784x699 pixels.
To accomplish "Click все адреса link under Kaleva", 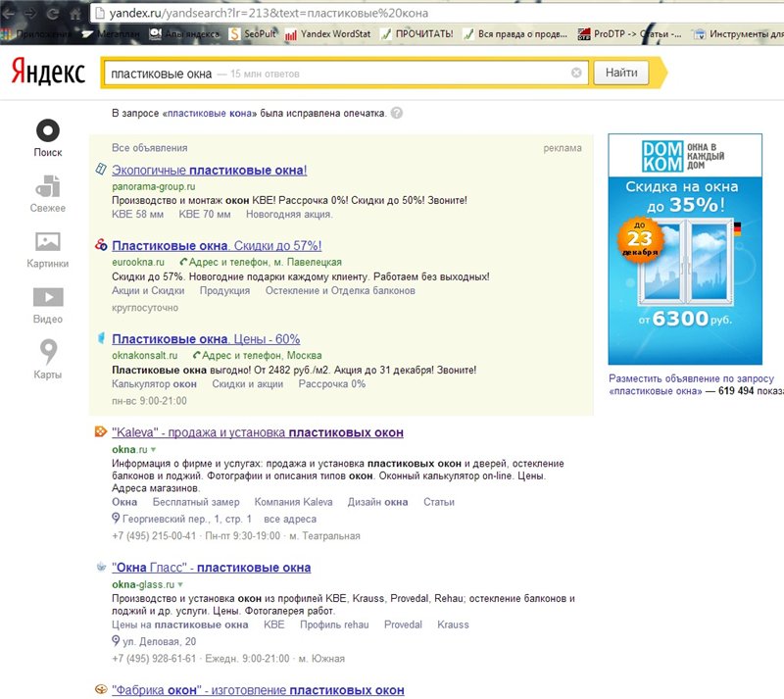I will [290, 520].
